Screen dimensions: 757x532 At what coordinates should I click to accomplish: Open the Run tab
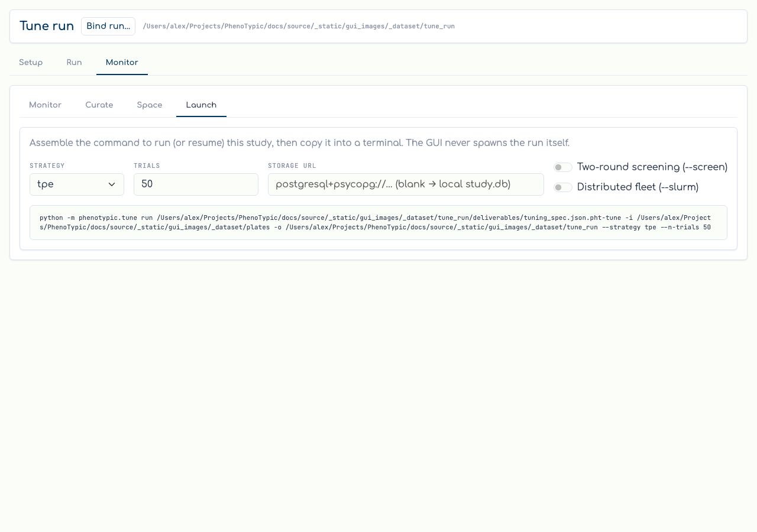(x=74, y=62)
